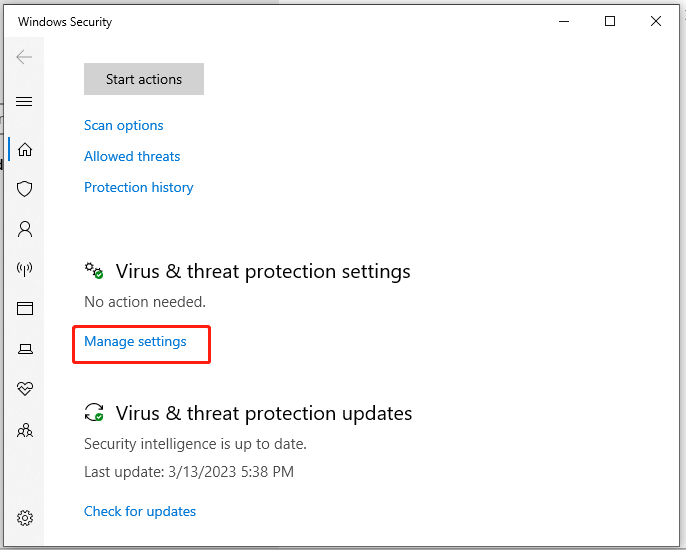Click the protection updates refresh icon

coord(94,412)
